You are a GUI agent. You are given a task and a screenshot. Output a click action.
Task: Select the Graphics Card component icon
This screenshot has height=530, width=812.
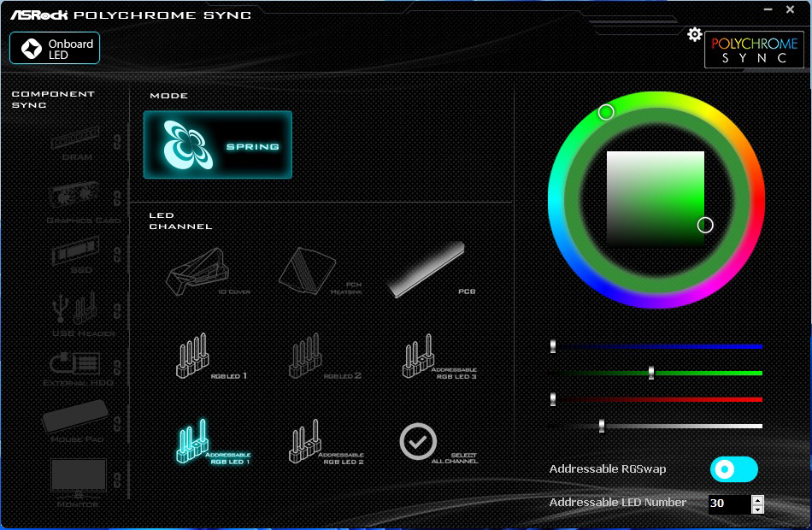(74, 196)
